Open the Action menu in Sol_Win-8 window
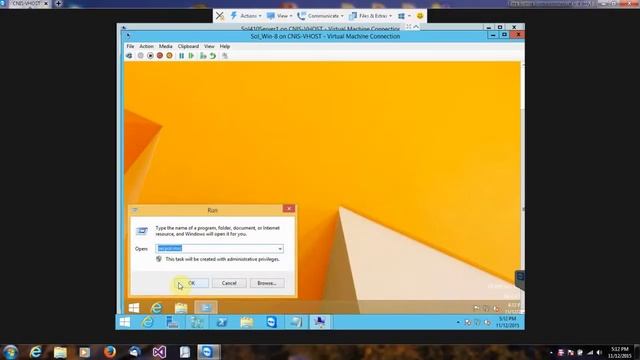The image size is (640, 360). (147, 47)
